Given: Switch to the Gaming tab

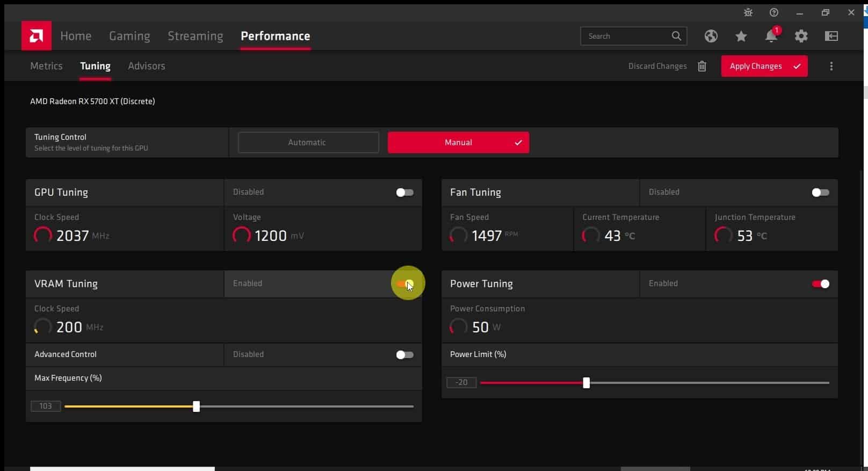Looking at the screenshot, I should (129, 36).
